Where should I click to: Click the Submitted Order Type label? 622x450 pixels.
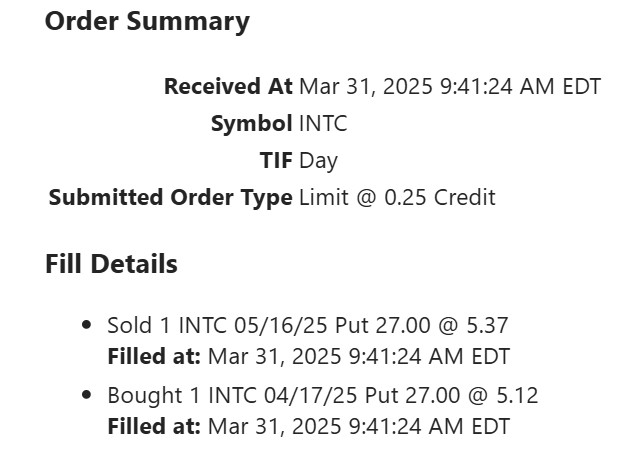170,197
